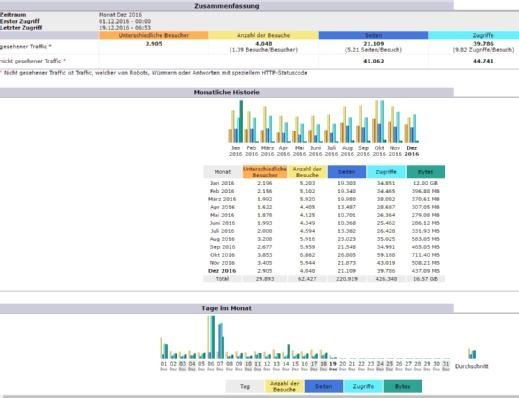Click the Okt 2016 bar group in monthly chart
Image resolution: width=519 pixels, height=398 pixels.
click(x=379, y=122)
